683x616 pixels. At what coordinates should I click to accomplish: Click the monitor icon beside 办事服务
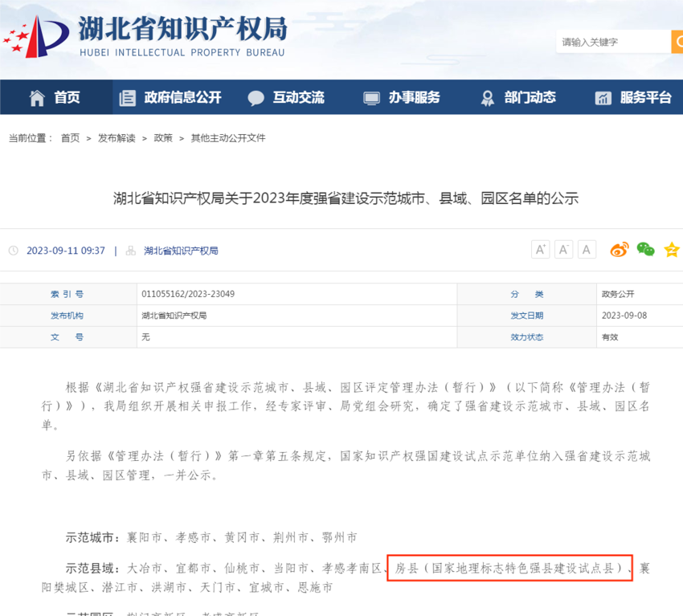pyautogui.click(x=371, y=99)
